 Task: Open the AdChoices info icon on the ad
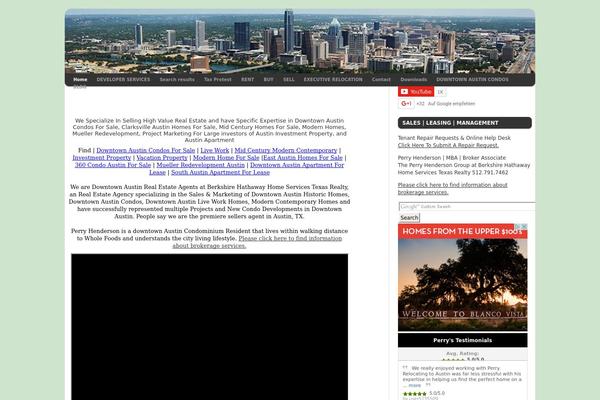point(518,227)
